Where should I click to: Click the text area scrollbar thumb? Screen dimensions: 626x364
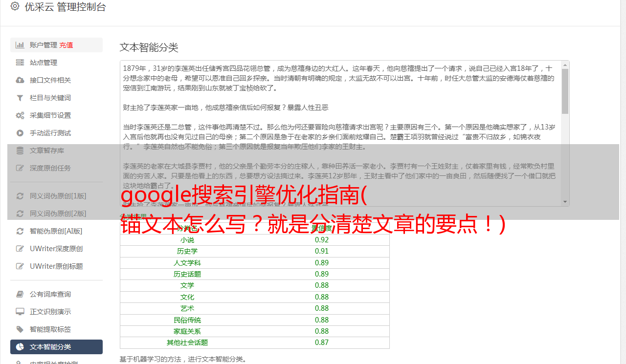tap(565, 91)
